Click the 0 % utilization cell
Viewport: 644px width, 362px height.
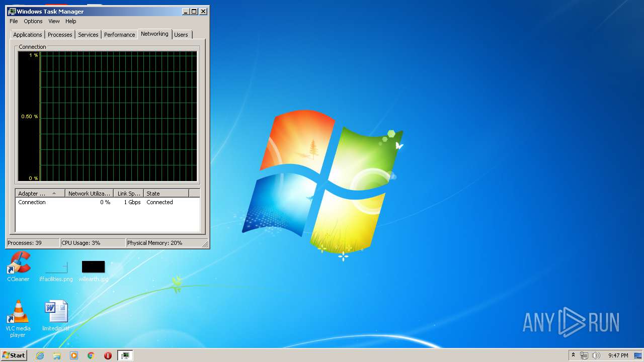[x=105, y=202]
